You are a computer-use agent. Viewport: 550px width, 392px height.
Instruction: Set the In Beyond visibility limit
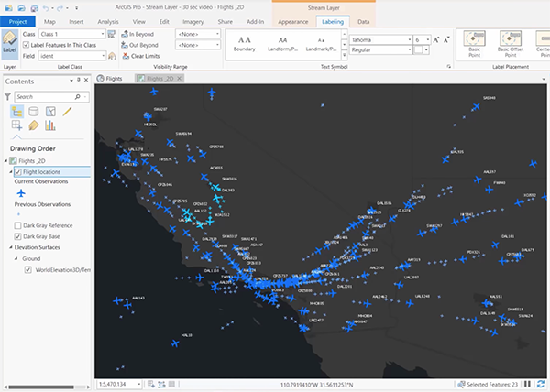tap(137, 34)
